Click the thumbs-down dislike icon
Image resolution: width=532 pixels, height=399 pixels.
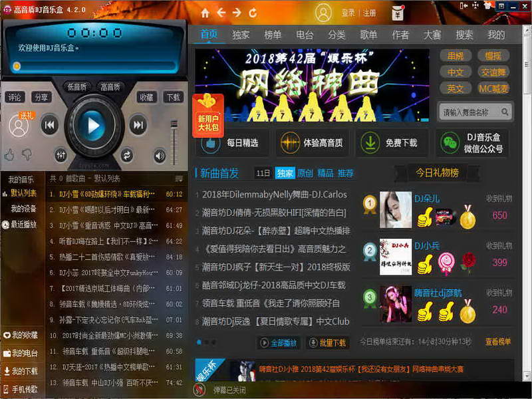tap(27, 155)
